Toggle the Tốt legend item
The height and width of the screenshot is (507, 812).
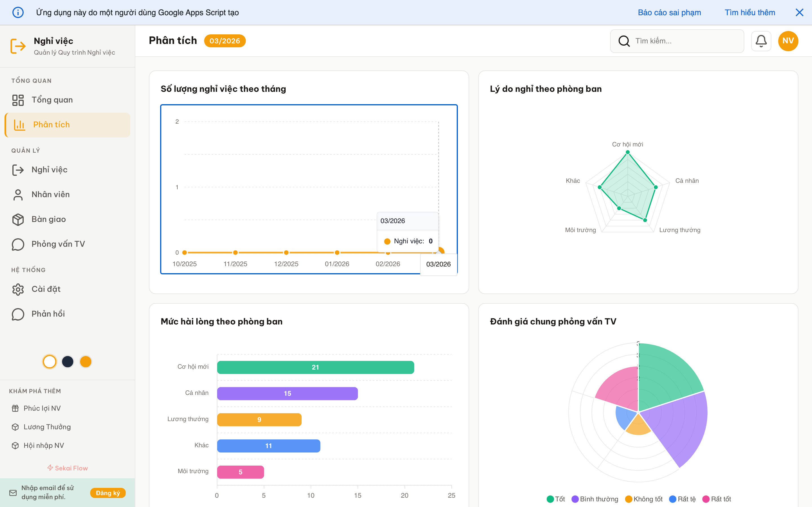pos(556,499)
